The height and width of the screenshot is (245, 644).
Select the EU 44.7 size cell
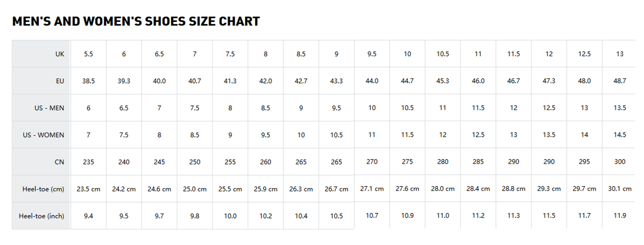pos(407,81)
